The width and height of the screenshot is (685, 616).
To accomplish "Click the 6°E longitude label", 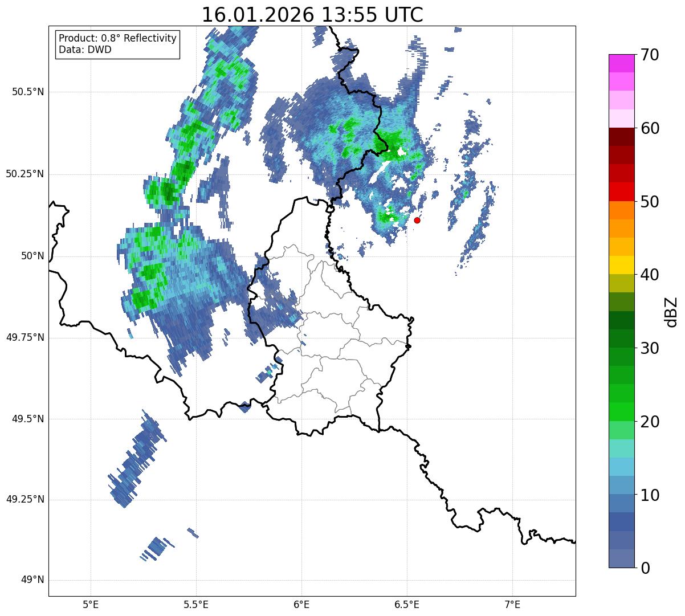I will point(301,604).
